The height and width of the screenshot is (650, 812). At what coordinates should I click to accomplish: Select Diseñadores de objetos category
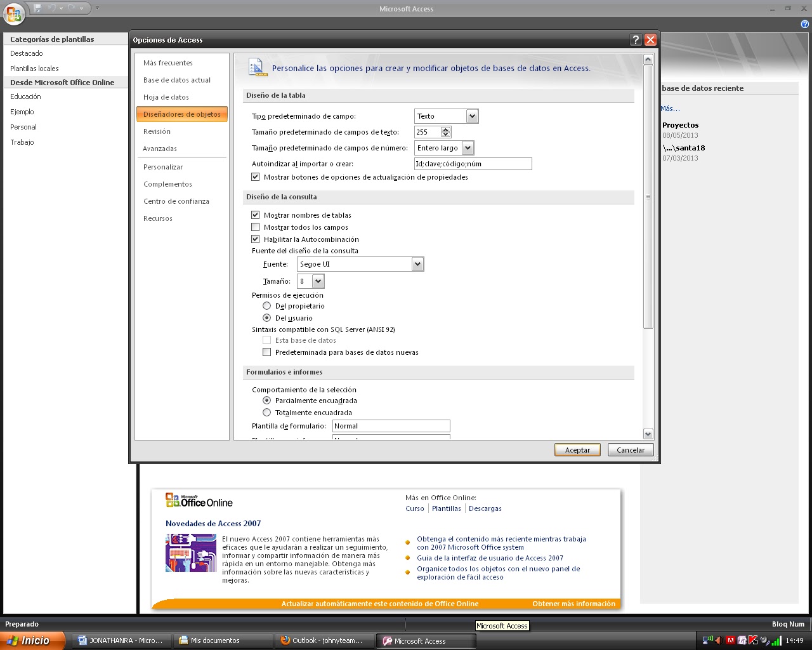coord(182,114)
